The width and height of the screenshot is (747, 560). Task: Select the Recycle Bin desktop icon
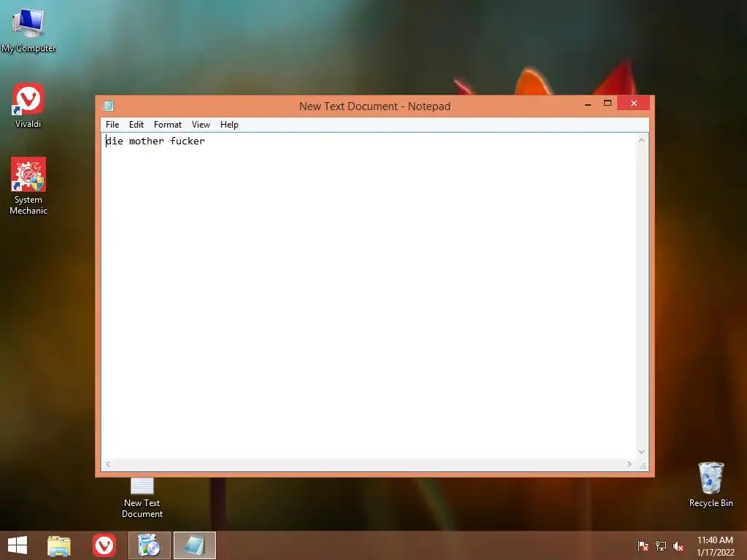pyautogui.click(x=711, y=485)
